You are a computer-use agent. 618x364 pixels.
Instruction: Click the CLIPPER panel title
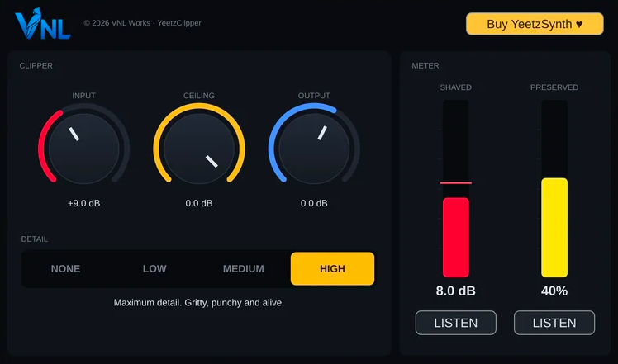(x=36, y=66)
